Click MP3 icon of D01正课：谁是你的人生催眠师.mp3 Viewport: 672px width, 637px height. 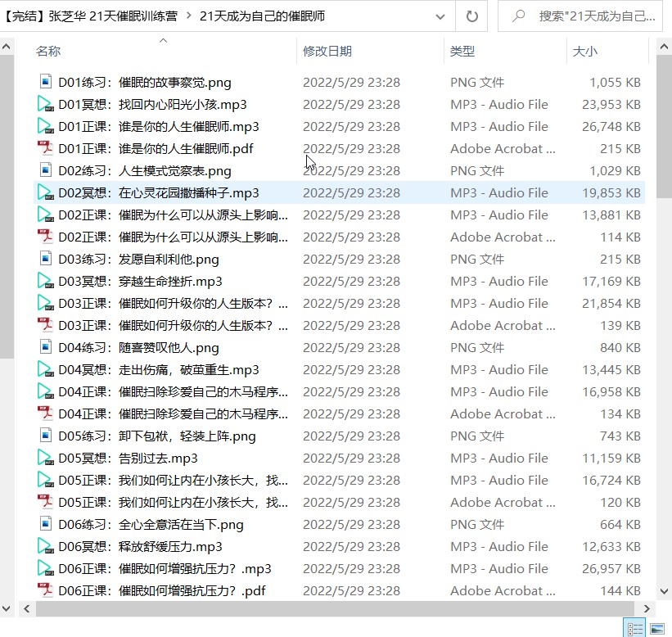click(x=46, y=126)
